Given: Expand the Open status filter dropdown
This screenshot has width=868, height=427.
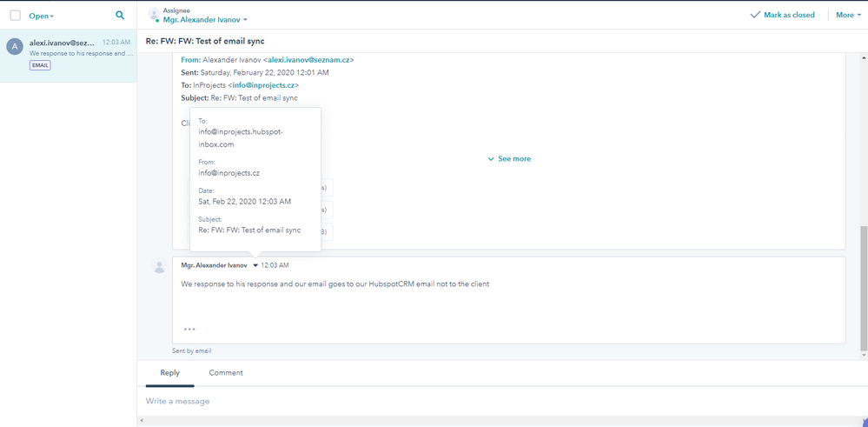Looking at the screenshot, I should click(42, 16).
